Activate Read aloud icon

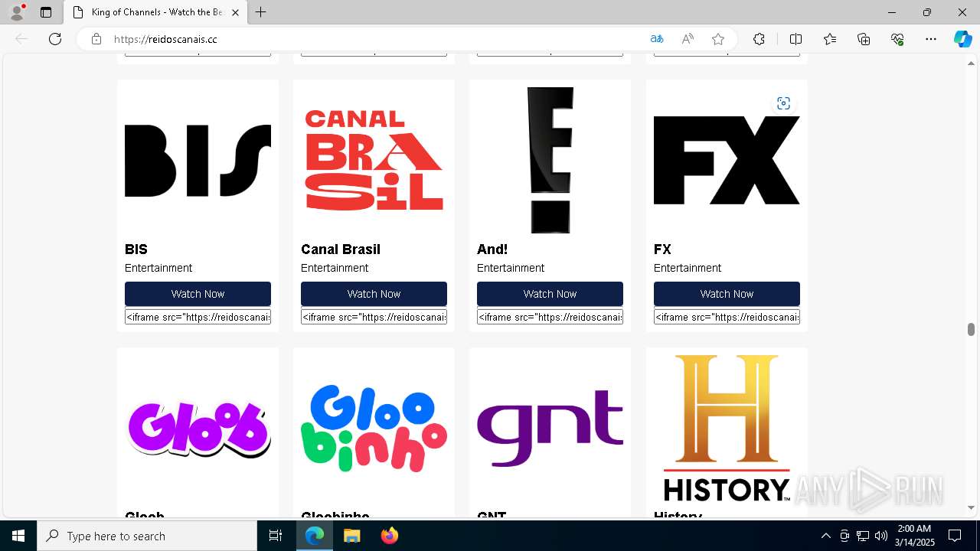tap(688, 39)
